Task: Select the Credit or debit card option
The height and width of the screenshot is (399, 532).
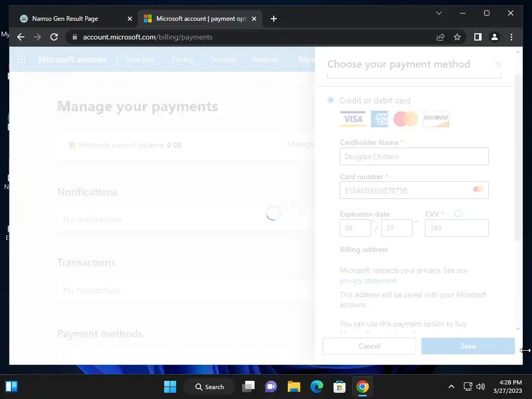Action: [330, 100]
